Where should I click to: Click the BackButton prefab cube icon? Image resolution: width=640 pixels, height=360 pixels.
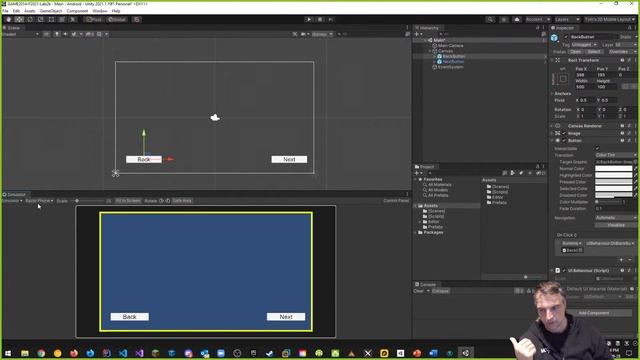coord(554,38)
